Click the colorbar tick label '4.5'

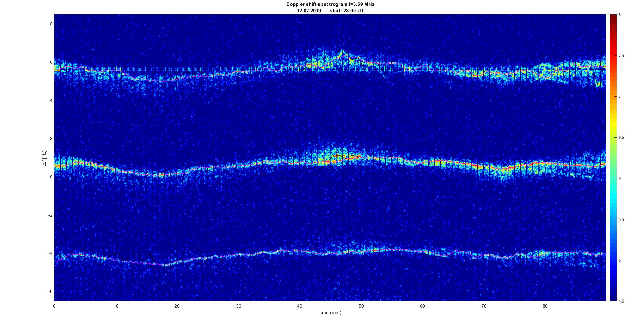[621, 301]
